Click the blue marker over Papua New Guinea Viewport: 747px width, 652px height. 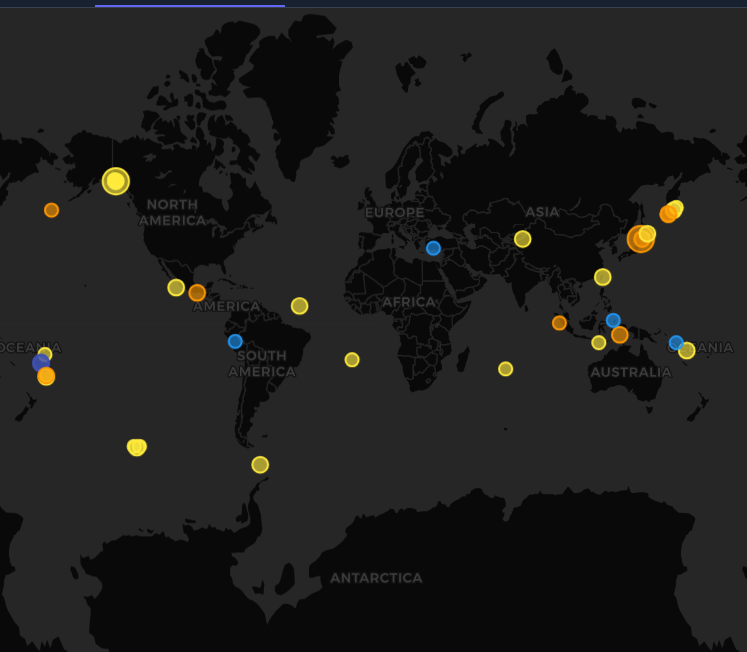676,342
